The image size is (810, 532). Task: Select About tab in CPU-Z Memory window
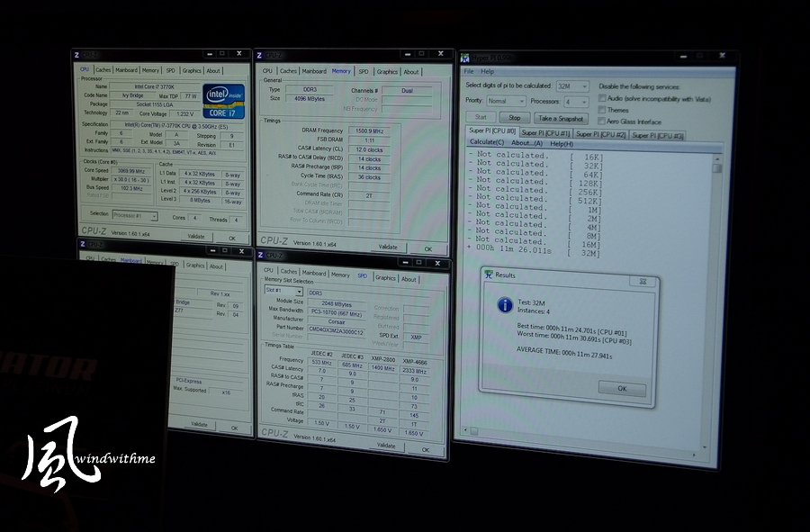[411, 72]
